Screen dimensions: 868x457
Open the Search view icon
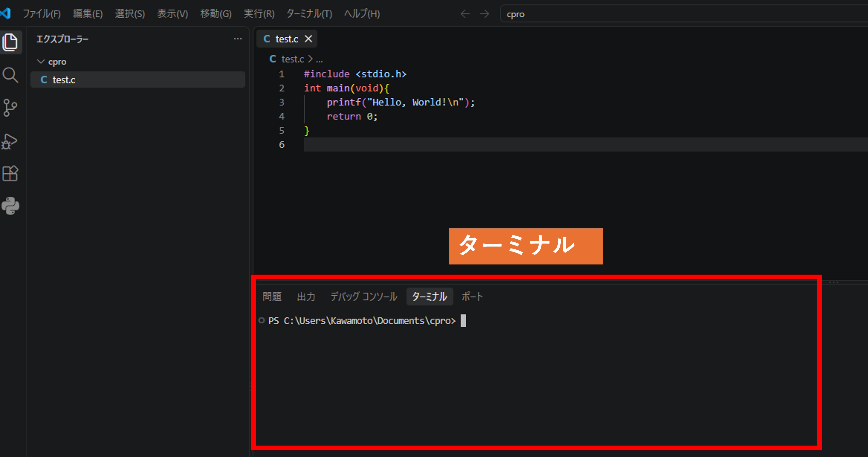tap(10, 75)
